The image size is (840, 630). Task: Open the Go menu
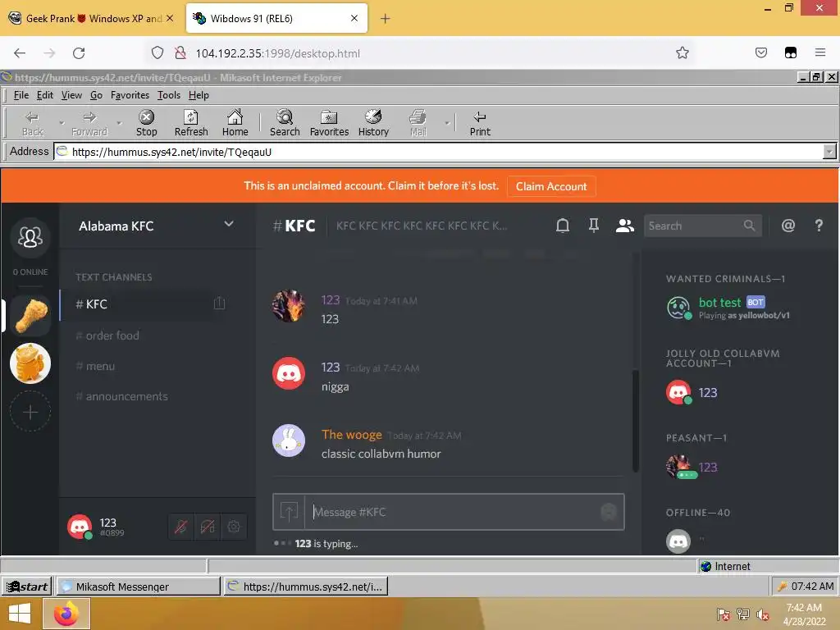(x=96, y=95)
